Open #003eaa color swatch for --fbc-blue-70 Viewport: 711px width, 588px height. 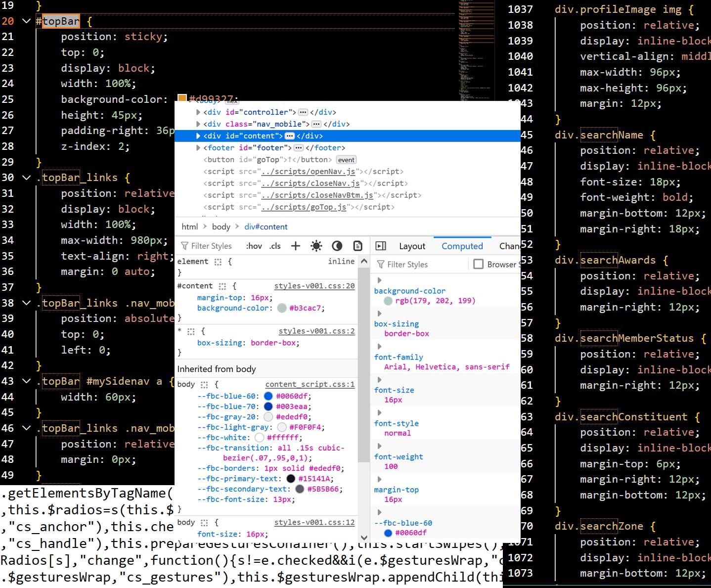point(268,407)
